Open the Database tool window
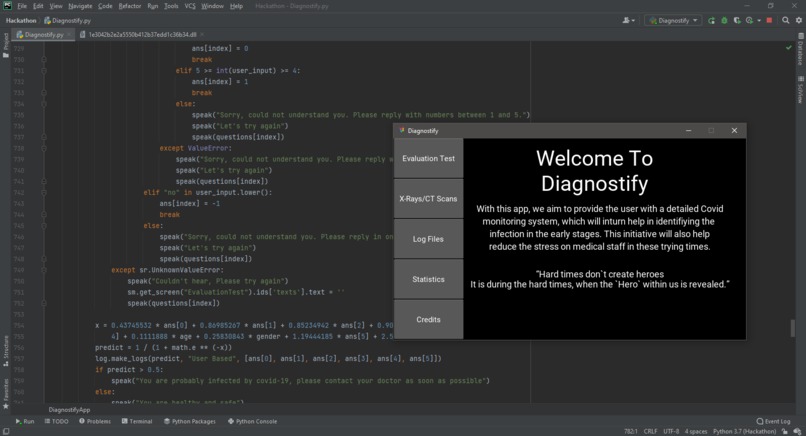The width and height of the screenshot is (806, 436). [x=801, y=49]
